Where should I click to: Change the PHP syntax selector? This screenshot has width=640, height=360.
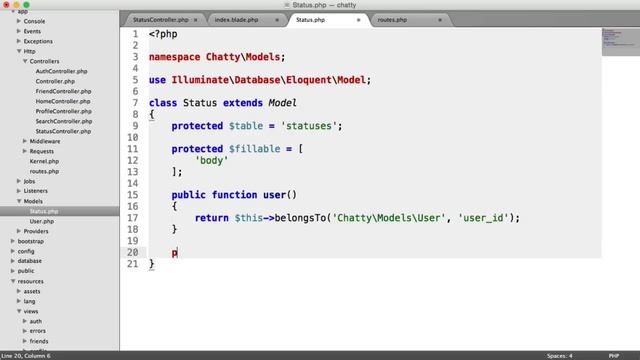(x=614, y=356)
